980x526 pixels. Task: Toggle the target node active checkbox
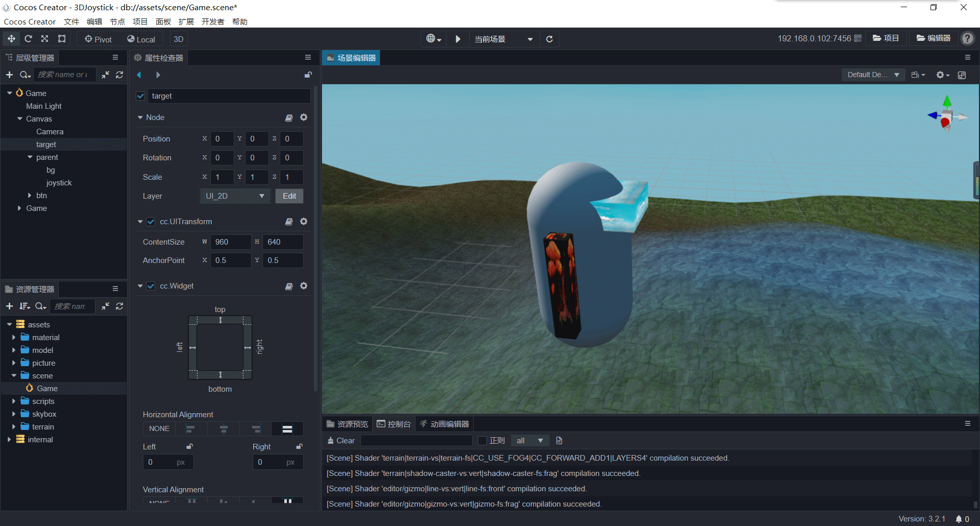point(141,96)
